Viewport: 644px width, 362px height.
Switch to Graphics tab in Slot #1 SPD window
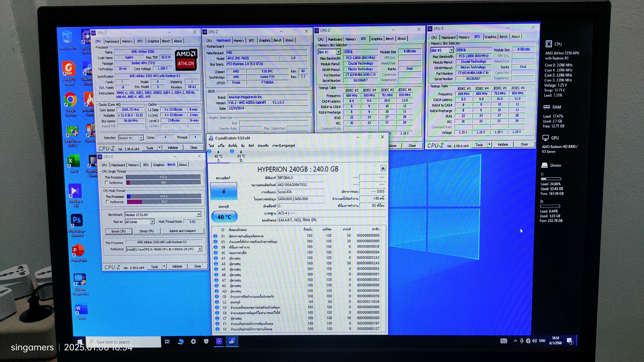(377, 39)
